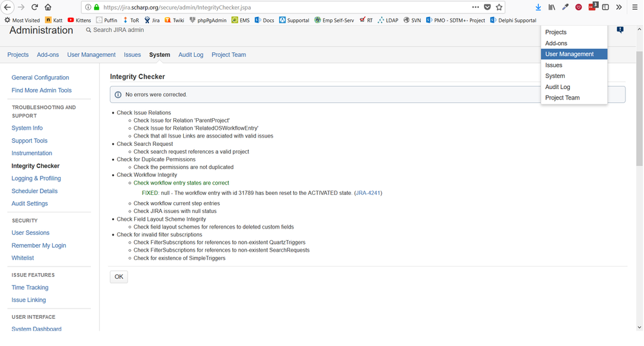The image size is (644, 346).
Task: Click the red round extension icon
Action: tap(578, 7)
